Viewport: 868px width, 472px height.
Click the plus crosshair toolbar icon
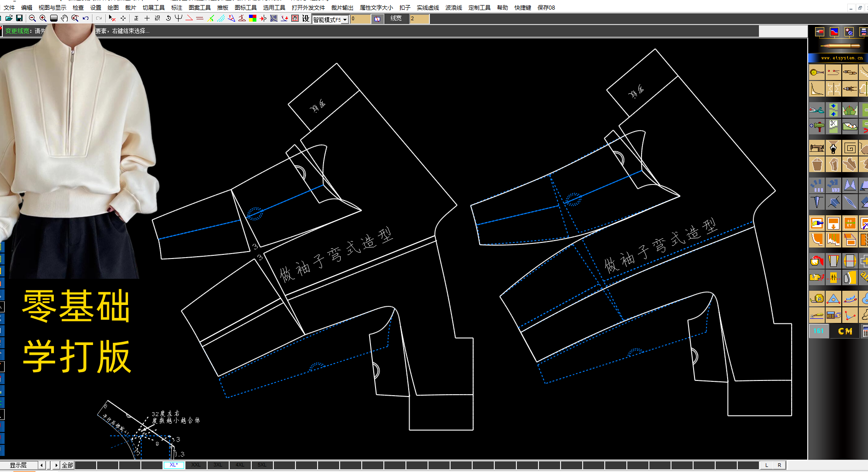tap(147, 18)
